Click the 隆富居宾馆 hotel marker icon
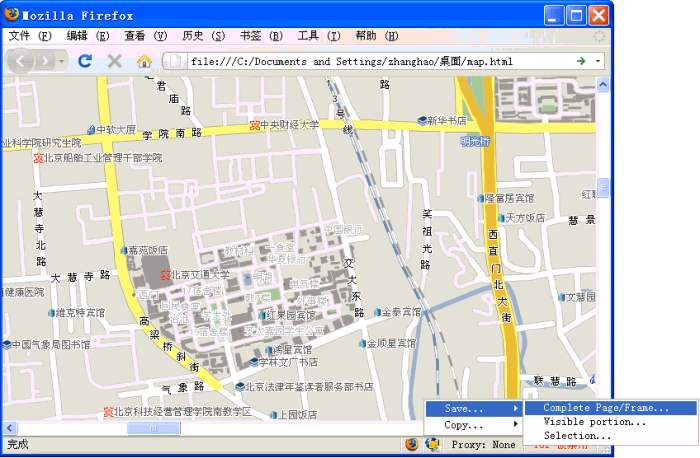Viewport: 700px width, 458px height. point(481,198)
